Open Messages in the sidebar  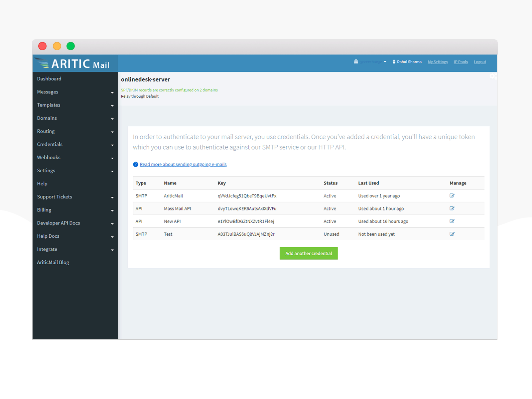[x=48, y=92]
